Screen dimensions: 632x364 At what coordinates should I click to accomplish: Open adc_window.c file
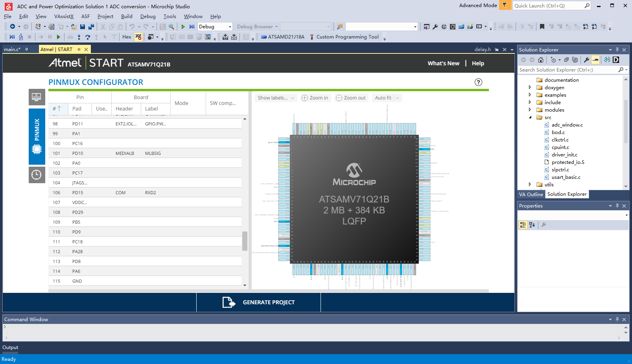567,125
